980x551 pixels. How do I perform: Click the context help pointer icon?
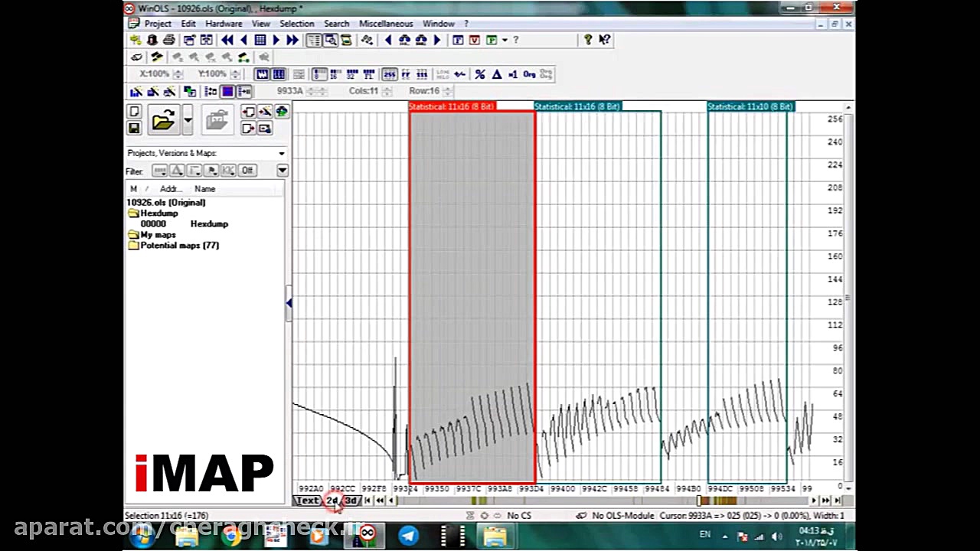pos(605,40)
